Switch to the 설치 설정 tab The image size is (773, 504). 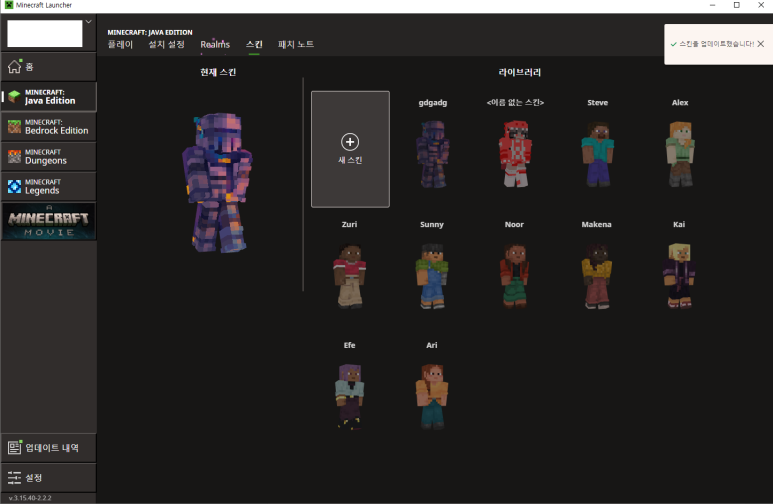tap(167, 44)
